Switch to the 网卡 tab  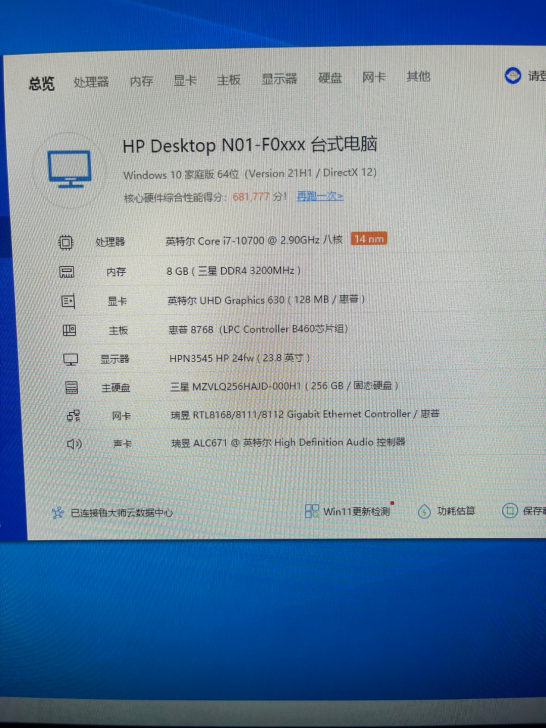coord(374,77)
